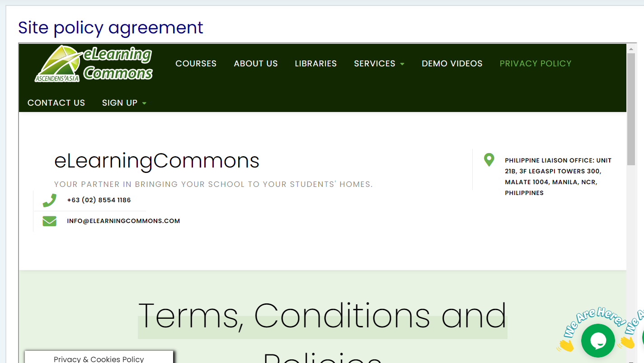
Task: Click the SERVICES chevron arrow
Action: (x=403, y=64)
